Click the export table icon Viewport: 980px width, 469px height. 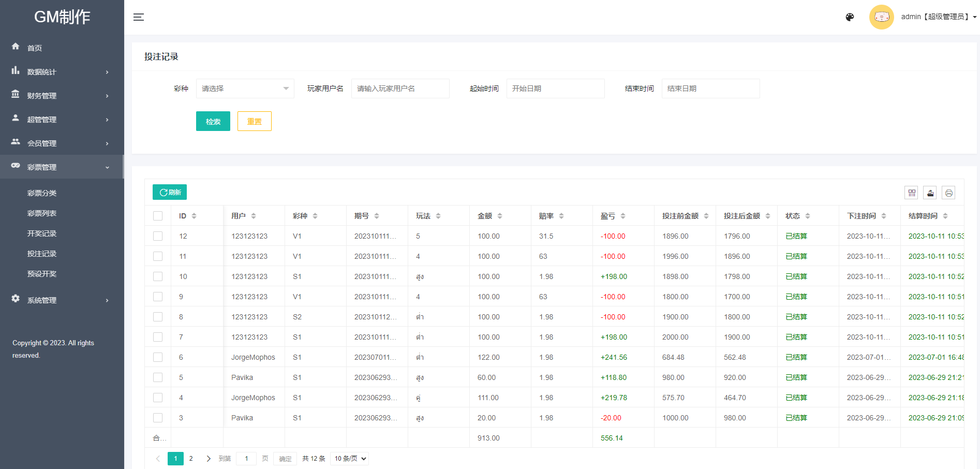930,193
